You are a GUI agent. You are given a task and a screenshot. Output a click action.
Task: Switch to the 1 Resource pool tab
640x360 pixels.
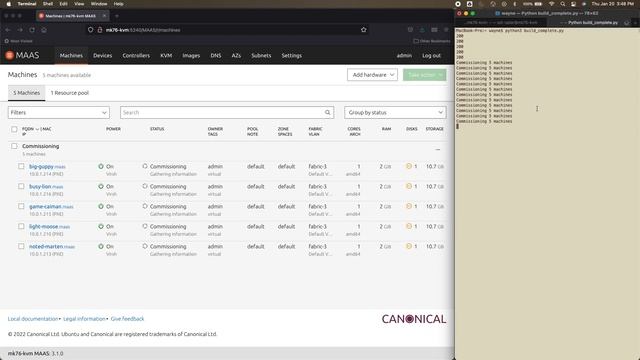69,93
